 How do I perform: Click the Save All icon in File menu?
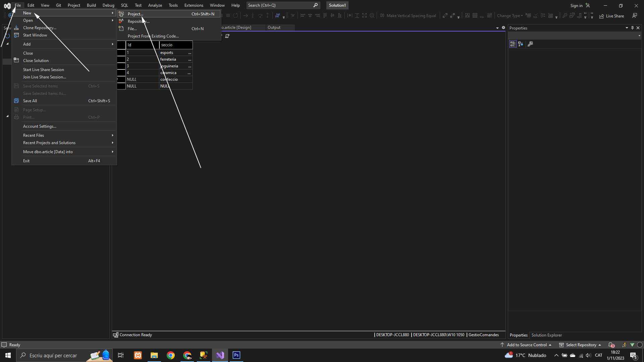coord(16,101)
